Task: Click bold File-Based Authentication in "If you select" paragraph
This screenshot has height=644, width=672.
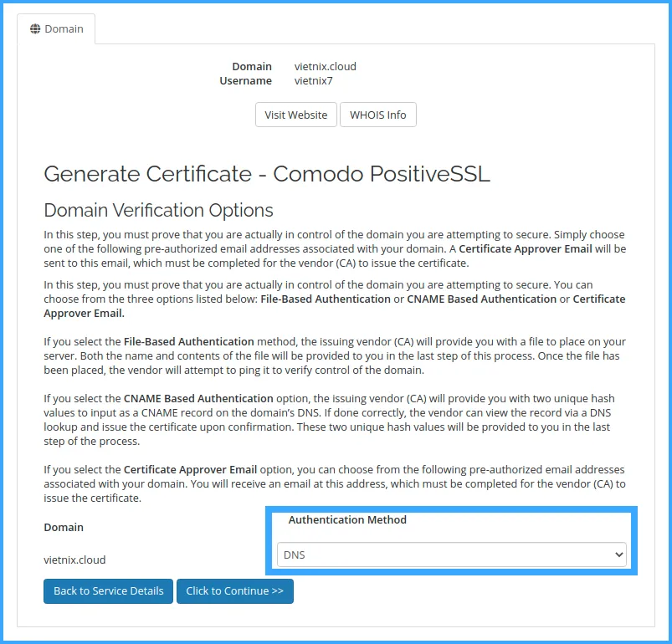Action: [x=188, y=341]
